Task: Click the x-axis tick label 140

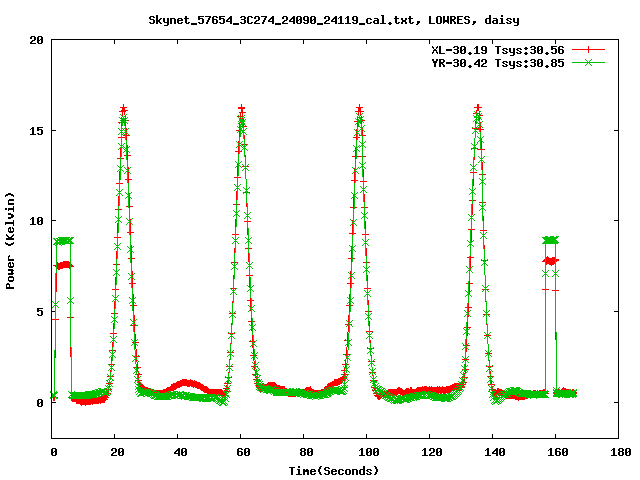Action: [495, 452]
